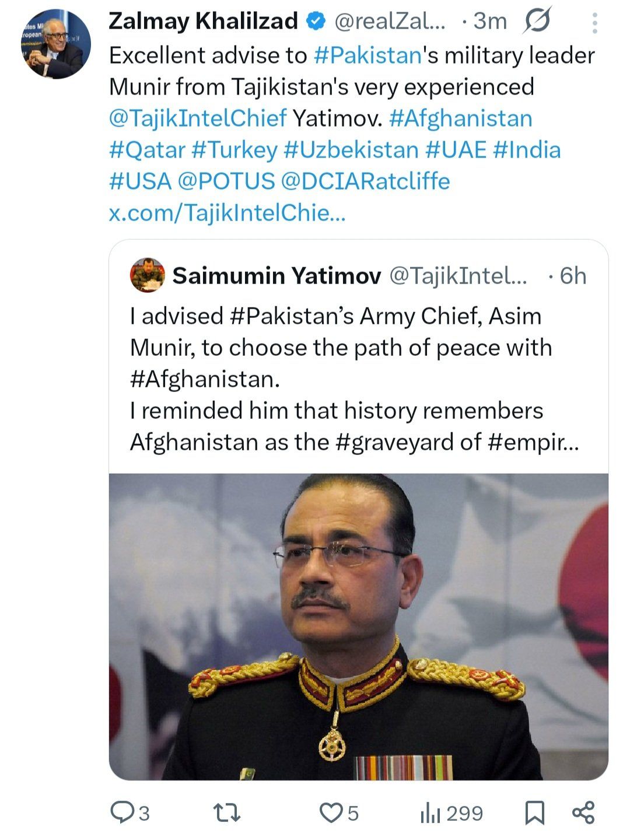Tap the Grok slash circle icon

pyautogui.click(x=537, y=22)
